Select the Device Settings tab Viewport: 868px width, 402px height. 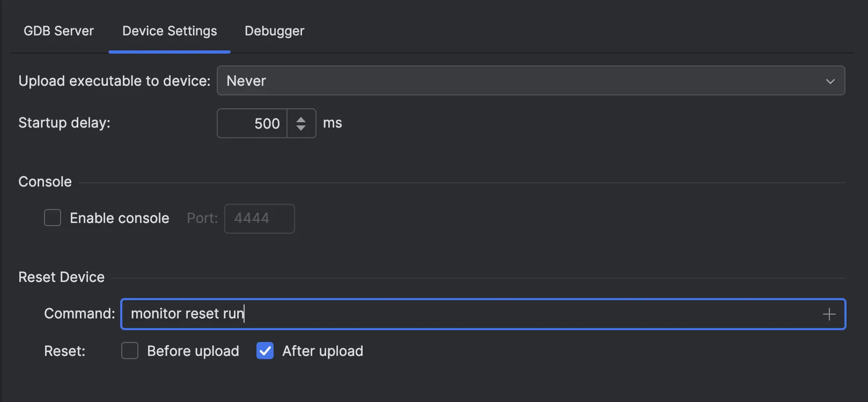coord(170,31)
